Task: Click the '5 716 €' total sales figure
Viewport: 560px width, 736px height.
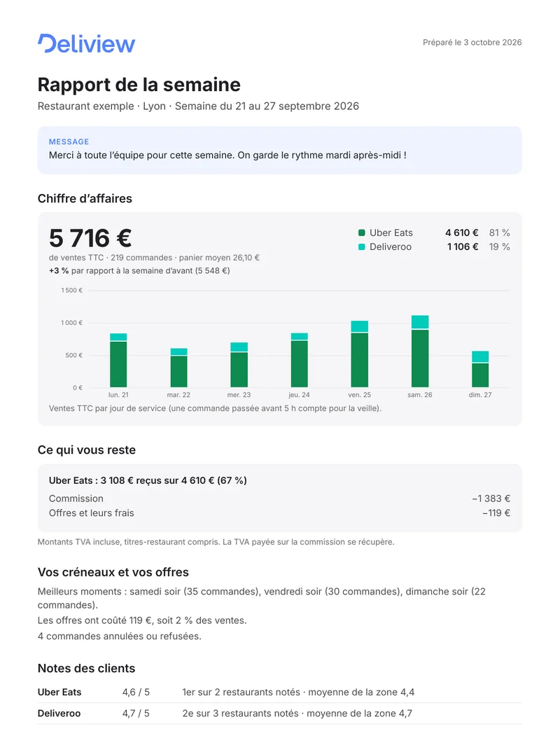Action: click(90, 238)
